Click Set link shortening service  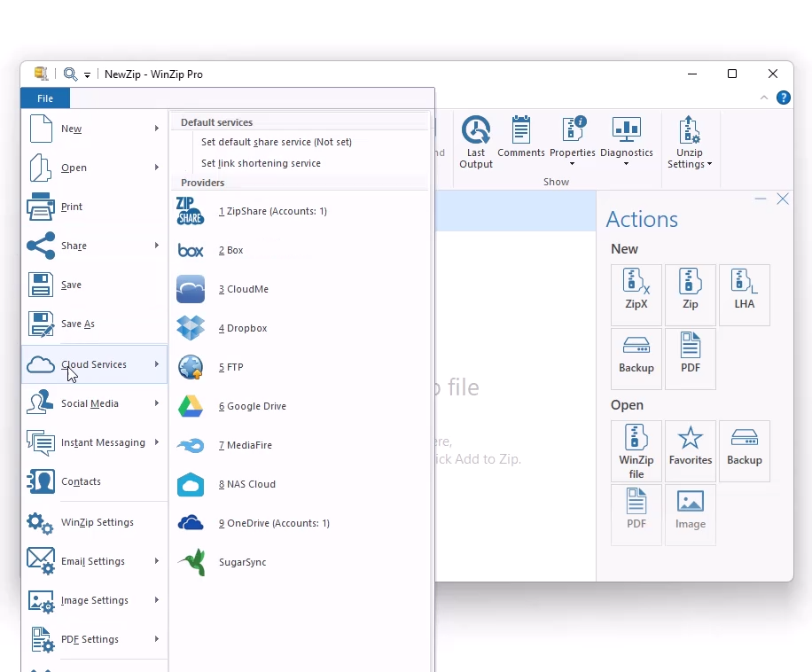[x=261, y=163]
